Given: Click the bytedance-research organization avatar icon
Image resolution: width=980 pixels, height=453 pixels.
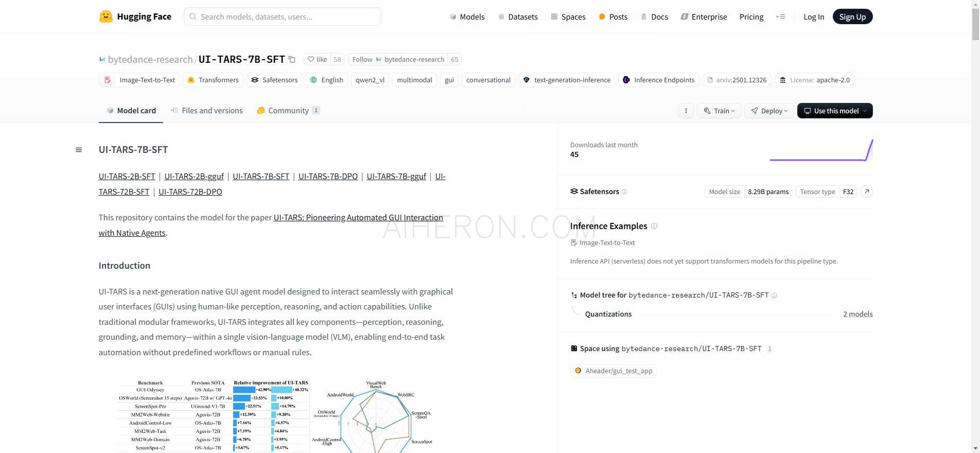Looking at the screenshot, I should click(x=102, y=59).
